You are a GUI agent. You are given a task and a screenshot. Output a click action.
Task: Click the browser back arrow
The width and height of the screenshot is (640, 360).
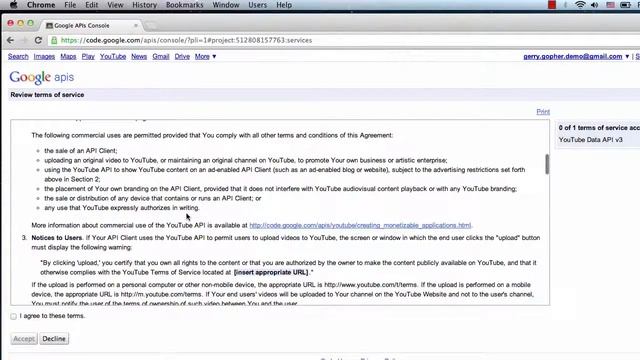(11, 40)
